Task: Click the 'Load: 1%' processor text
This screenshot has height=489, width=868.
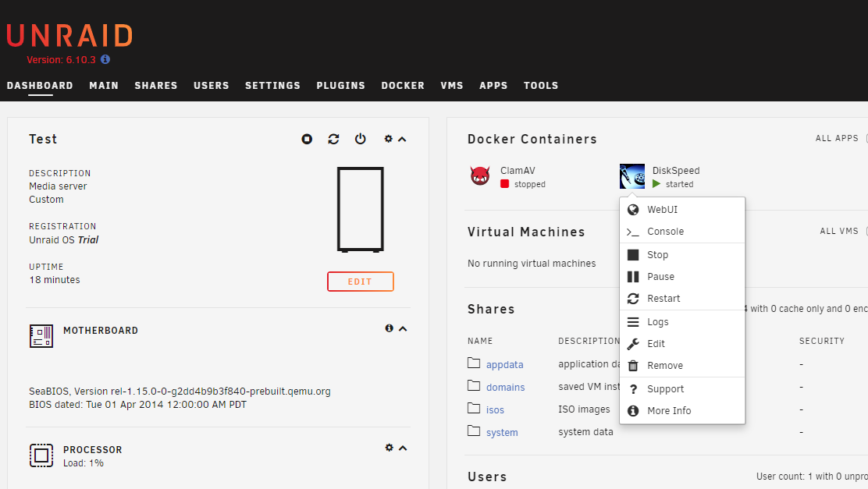Action: click(x=83, y=463)
